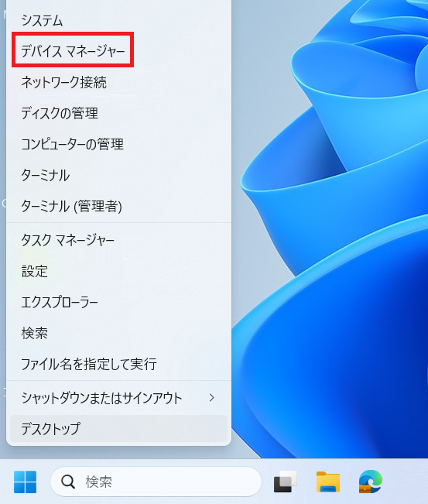The image size is (428, 504).
Task: Open File Explorer from the taskbar
Action: tap(327, 482)
